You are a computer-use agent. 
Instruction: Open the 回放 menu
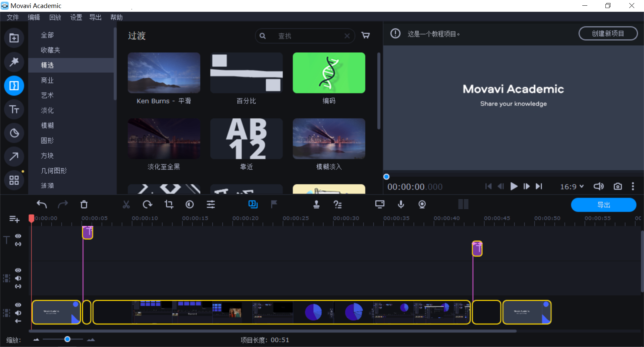click(55, 17)
